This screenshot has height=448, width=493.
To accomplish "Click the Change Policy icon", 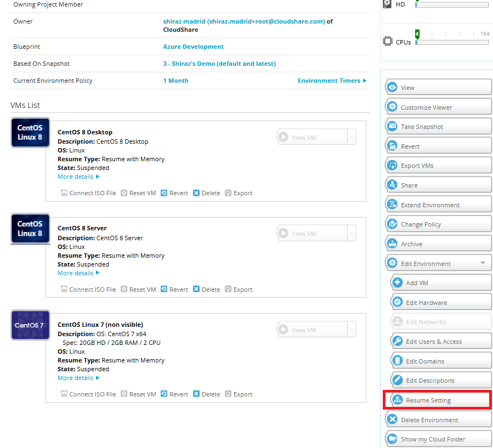I will 392,224.
